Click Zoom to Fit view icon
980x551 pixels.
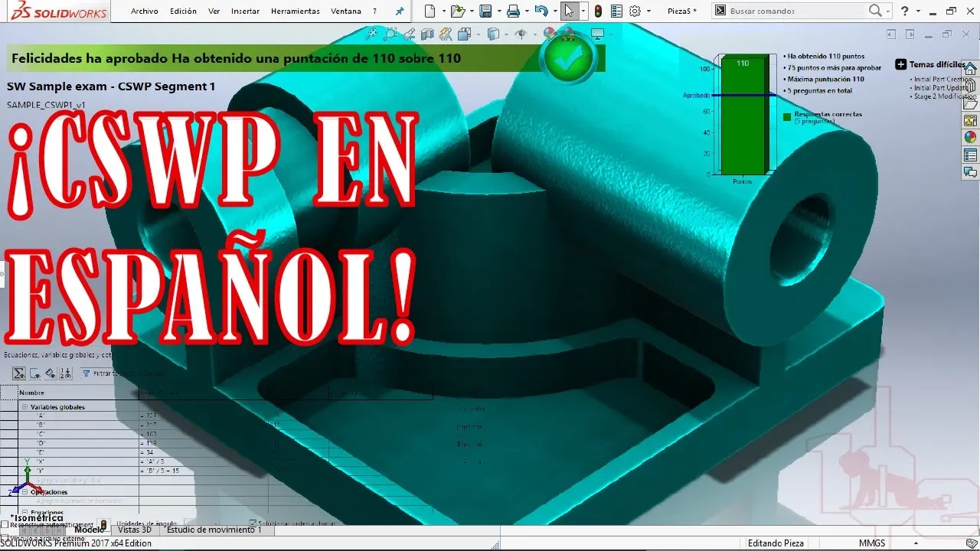click(371, 34)
